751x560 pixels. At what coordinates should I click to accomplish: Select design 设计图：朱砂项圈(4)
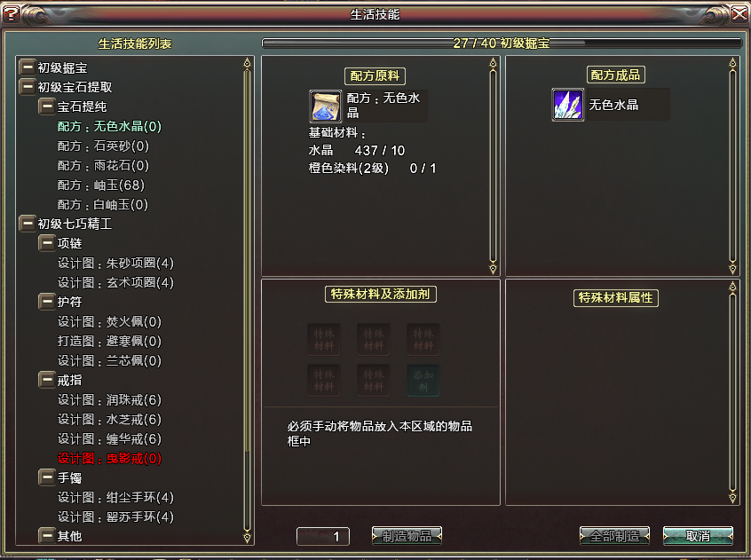pos(116,264)
